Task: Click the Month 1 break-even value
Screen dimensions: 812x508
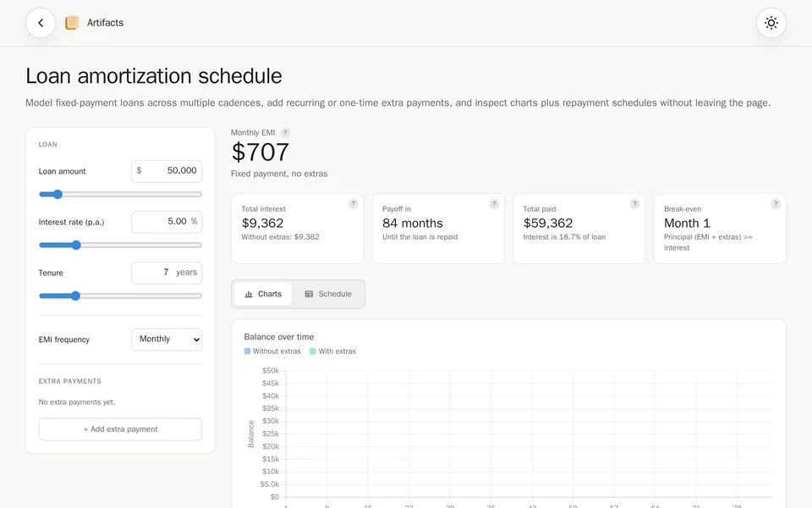Action: pyautogui.click(x=687, y=224)
